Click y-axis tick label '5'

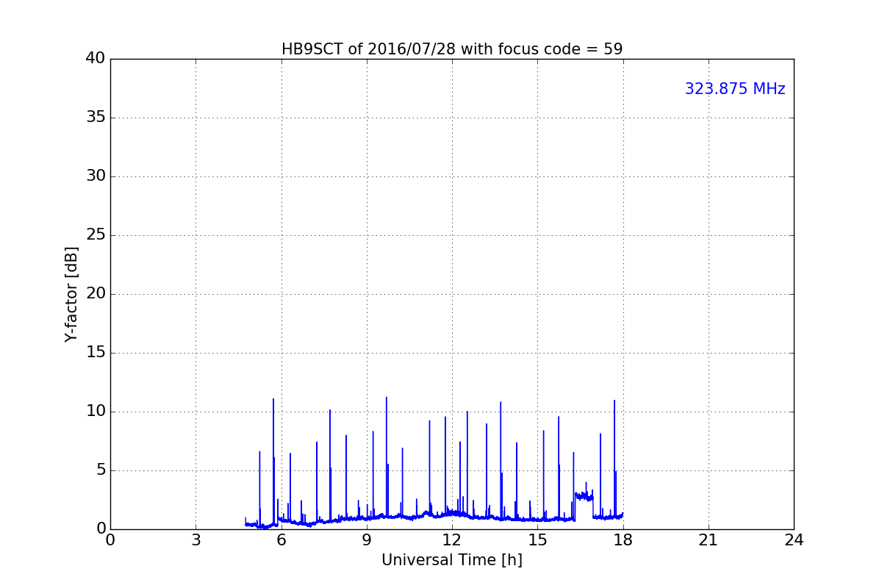(x=101, y=470)
